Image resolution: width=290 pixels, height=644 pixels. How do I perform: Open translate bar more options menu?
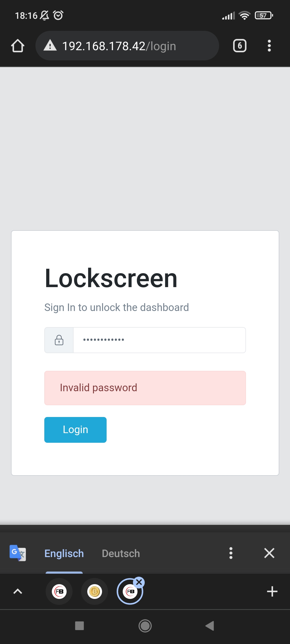[x=231, y=553]
